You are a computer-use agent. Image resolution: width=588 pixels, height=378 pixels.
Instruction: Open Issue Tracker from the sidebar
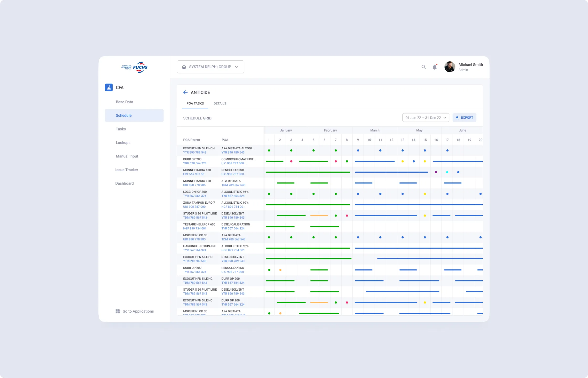[x=127, y=170]
